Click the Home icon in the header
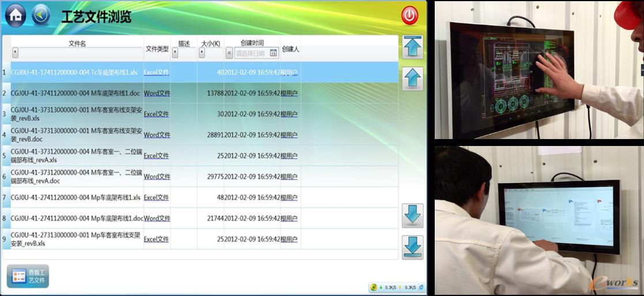 [x=16, y=16]
